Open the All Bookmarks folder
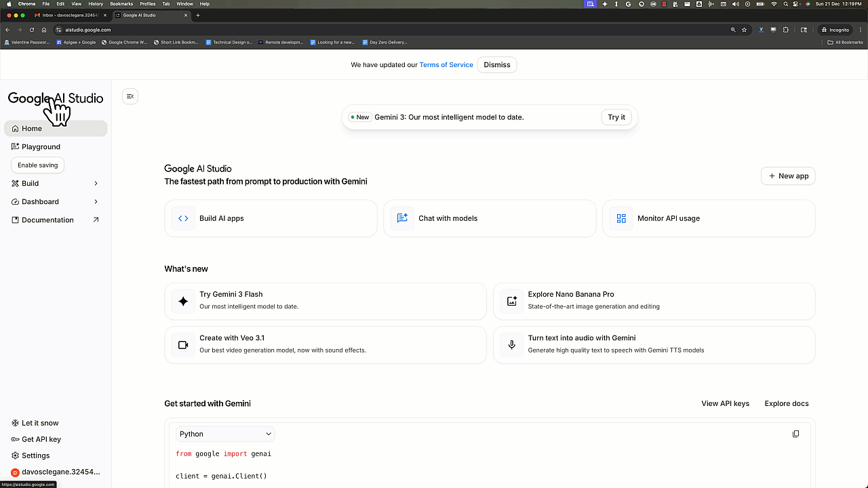 coord(846,42)
